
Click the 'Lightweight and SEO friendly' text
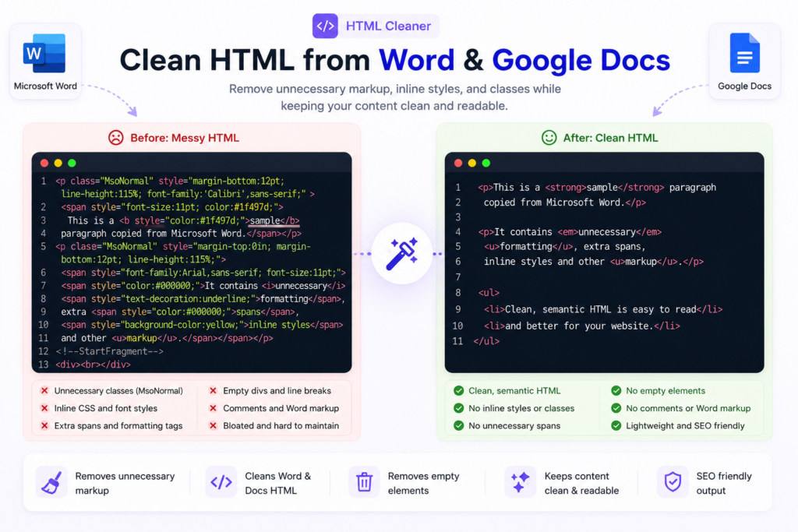(685, 426)
